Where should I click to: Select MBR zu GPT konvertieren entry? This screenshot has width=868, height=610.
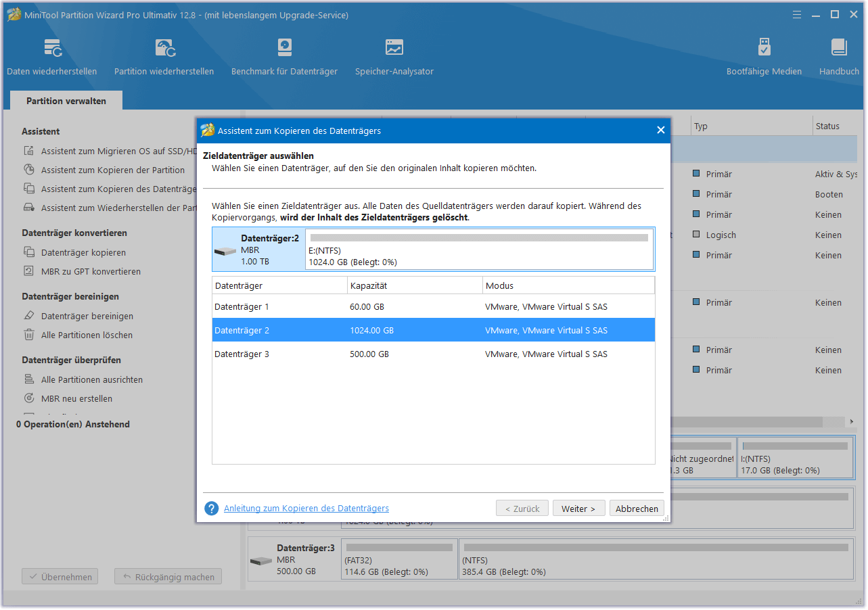91,271
